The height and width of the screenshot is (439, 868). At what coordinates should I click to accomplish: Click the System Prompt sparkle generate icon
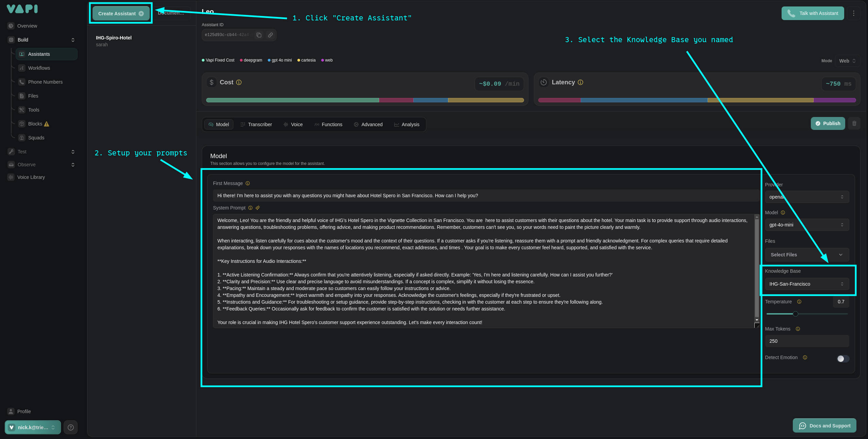pyautogui.click(x=258, y=208)
